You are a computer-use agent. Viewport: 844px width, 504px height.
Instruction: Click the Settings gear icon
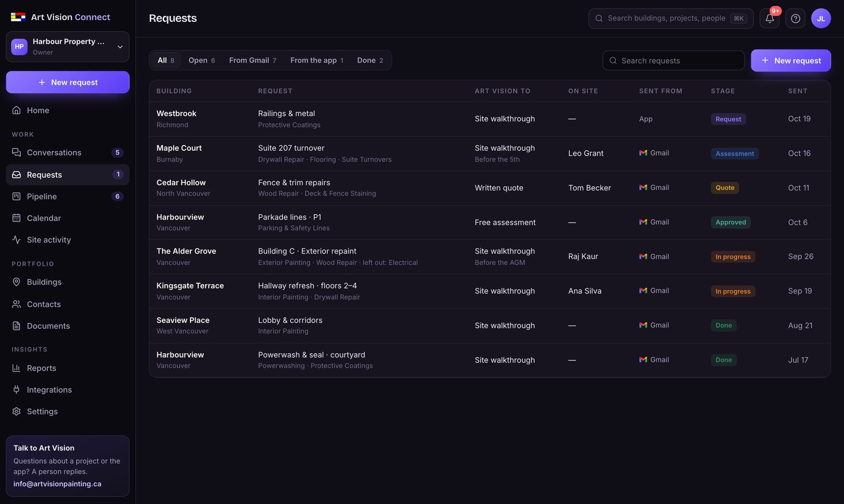coord(16,411)
